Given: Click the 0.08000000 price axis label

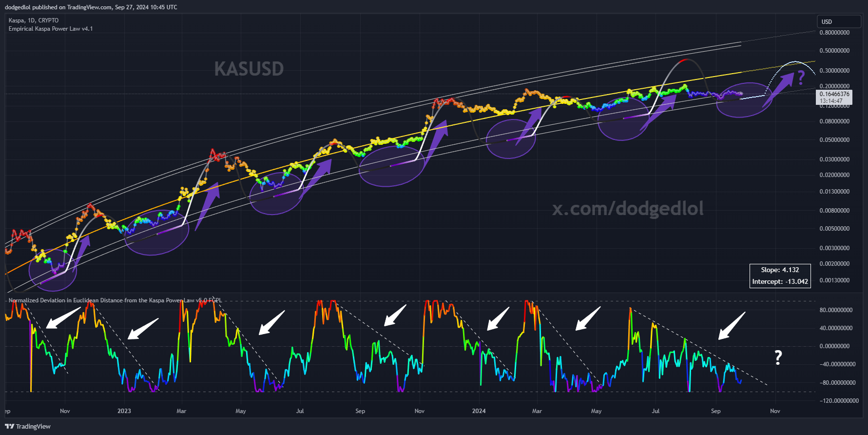Looking at the screenshot, I should pos(834,121).
